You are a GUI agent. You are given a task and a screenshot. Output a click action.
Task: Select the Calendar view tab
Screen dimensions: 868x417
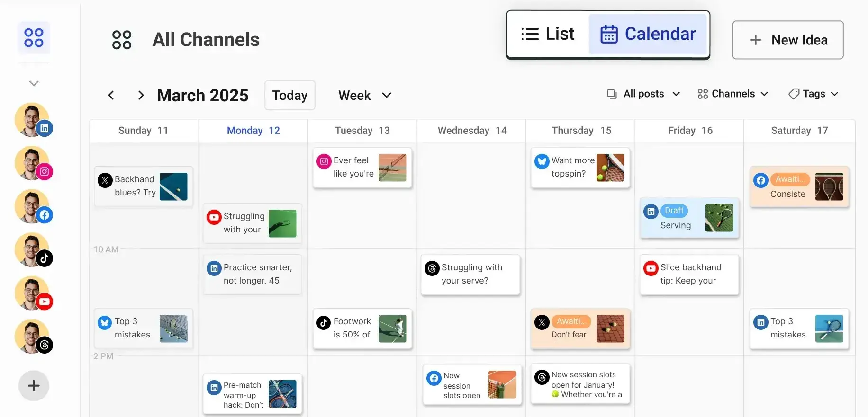(x=648, y=34)
